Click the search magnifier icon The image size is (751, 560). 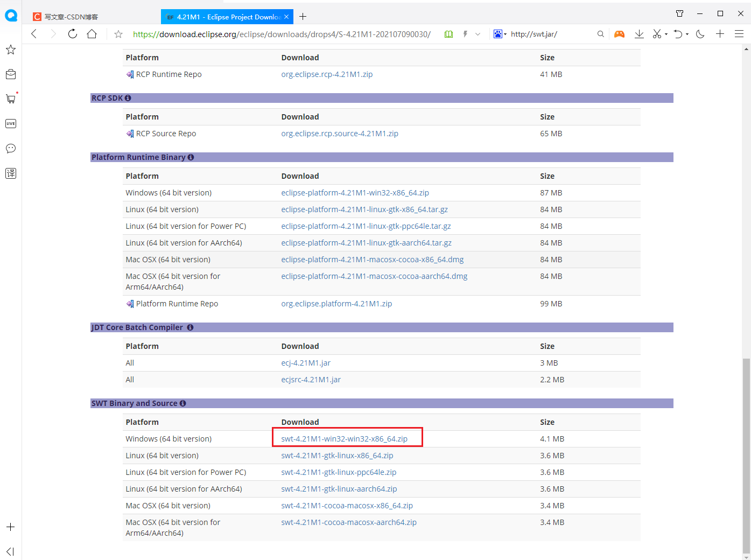[x=601, y=34]
